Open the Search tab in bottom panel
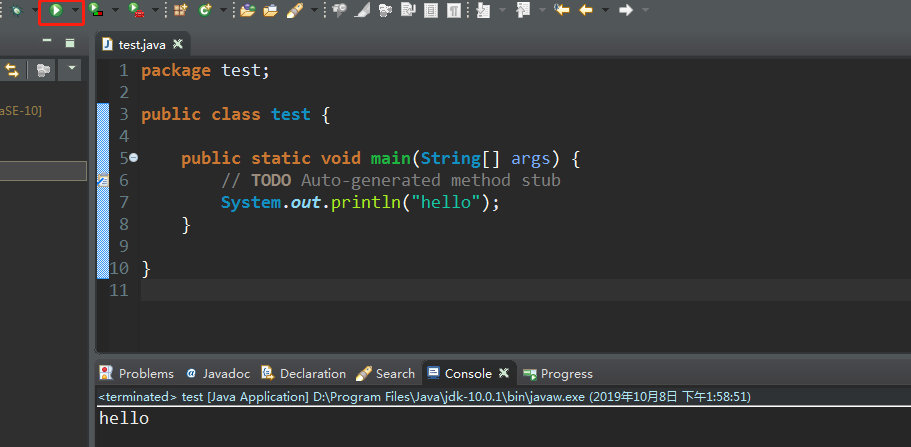The width and height of the screenshot is (911, 447). tap(386, 373)
